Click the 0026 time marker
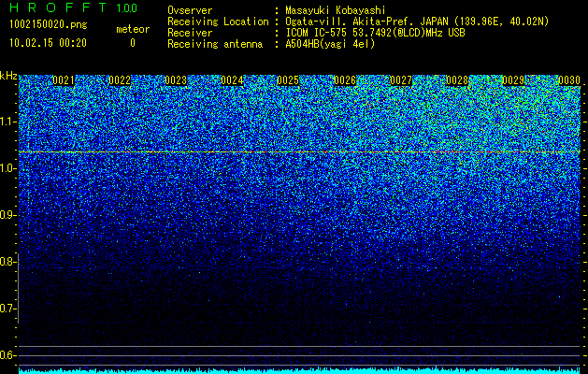Image resolution: width=588 pixels, height=374 pixels. point(345,80)
